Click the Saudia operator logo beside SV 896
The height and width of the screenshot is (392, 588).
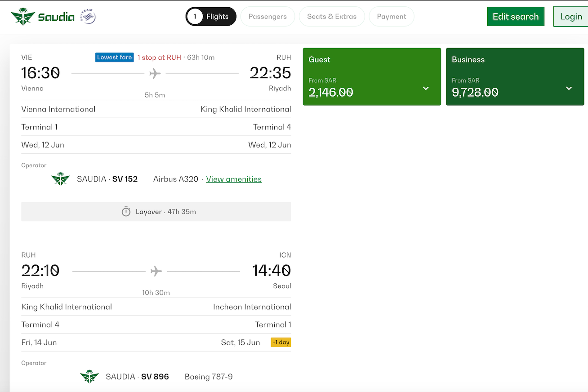[x=89, y=377]
